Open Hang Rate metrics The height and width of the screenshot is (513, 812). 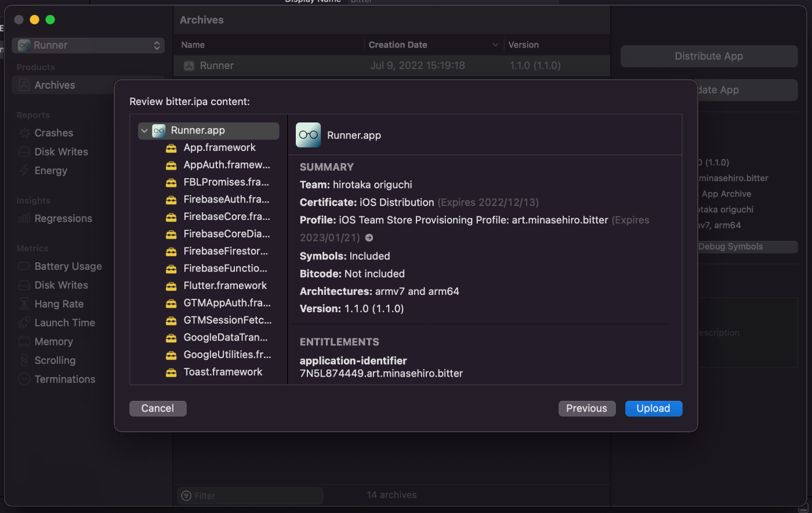pos(59,304)
